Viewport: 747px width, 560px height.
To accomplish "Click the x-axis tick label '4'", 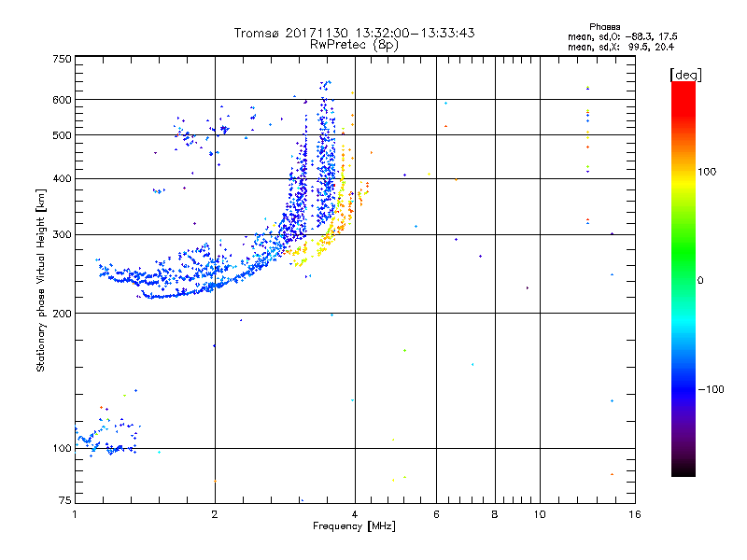I will (x=355, y=514).
